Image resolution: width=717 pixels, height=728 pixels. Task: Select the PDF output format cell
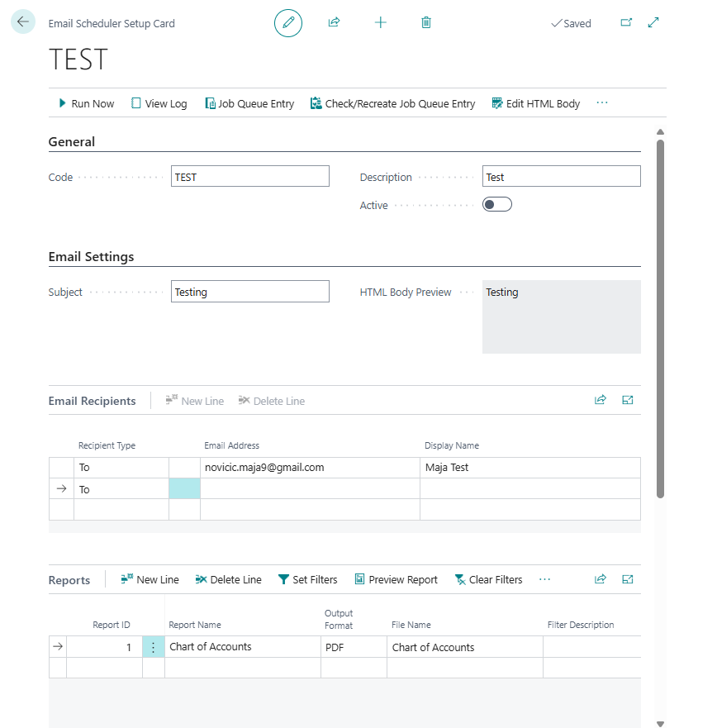[x=354, y=647]
